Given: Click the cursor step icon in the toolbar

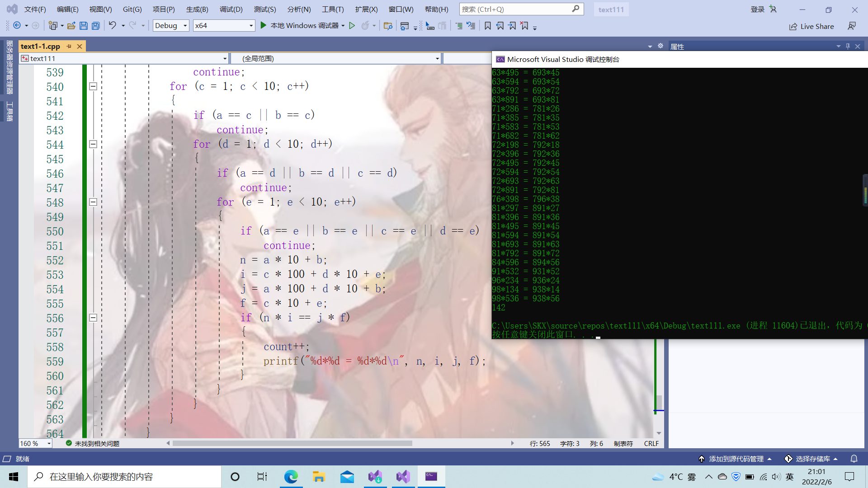Looking at the screenshot, I should pos(430,26).
